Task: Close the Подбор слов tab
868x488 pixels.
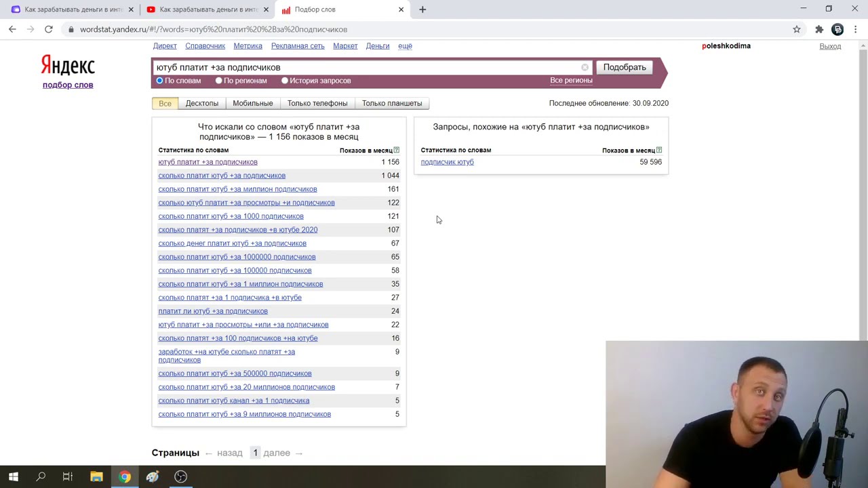Action: coord(401,9)
